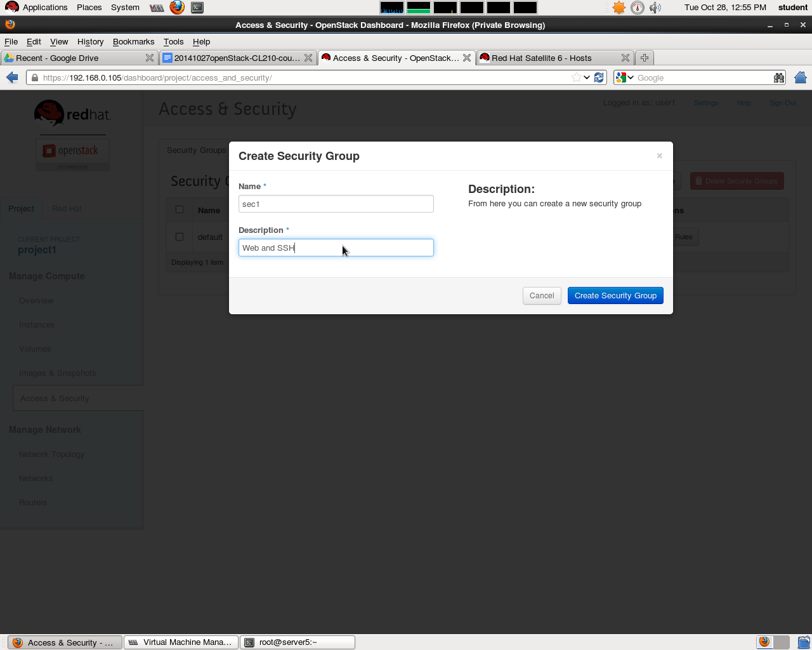The image size is (812, 650).
Task: Click the weather sun icon in top panel
Action: pyautogui.click(x=619, y=8)
